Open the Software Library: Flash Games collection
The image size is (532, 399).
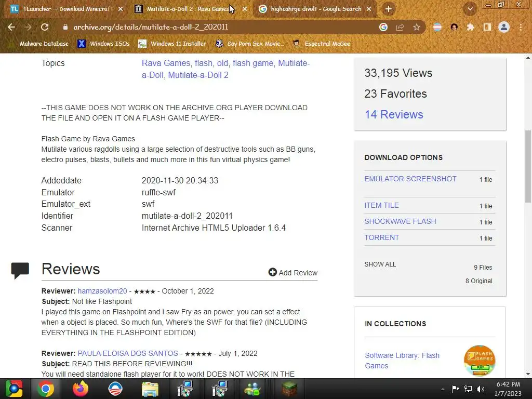tap(402, 361)
